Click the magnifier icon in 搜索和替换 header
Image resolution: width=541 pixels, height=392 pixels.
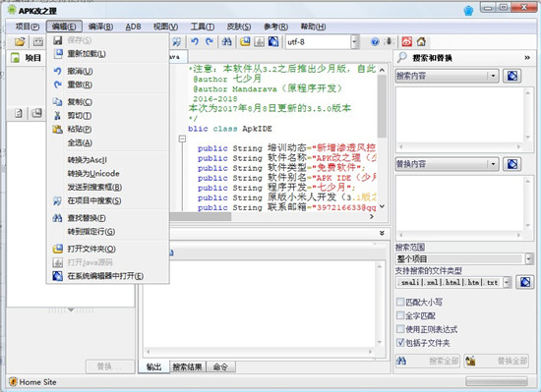(402, 58)
